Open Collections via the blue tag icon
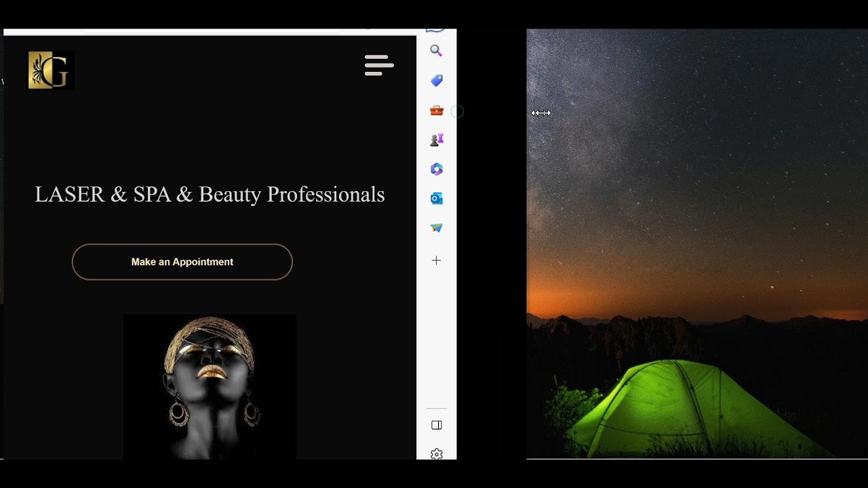 pyautogui.click(x=436, y=80)
